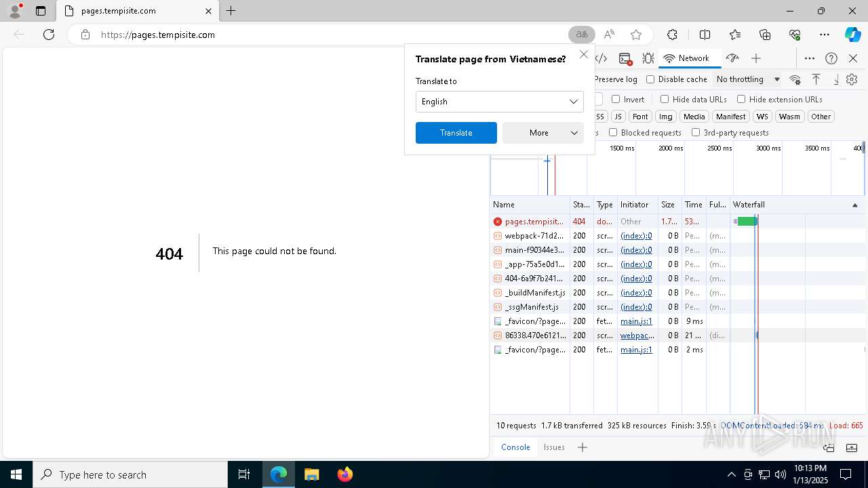
Task: Launch Copilot sidebar
Action: pyautogui.click(x=852, y=35)
